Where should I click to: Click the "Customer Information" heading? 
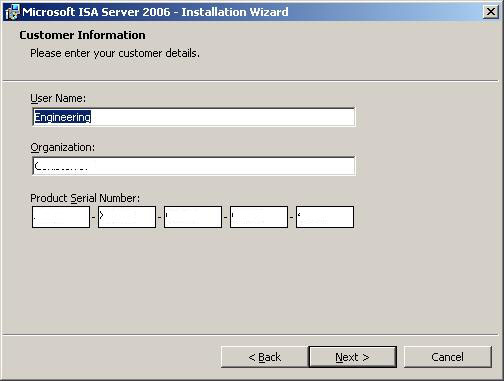tap(82, 35)
